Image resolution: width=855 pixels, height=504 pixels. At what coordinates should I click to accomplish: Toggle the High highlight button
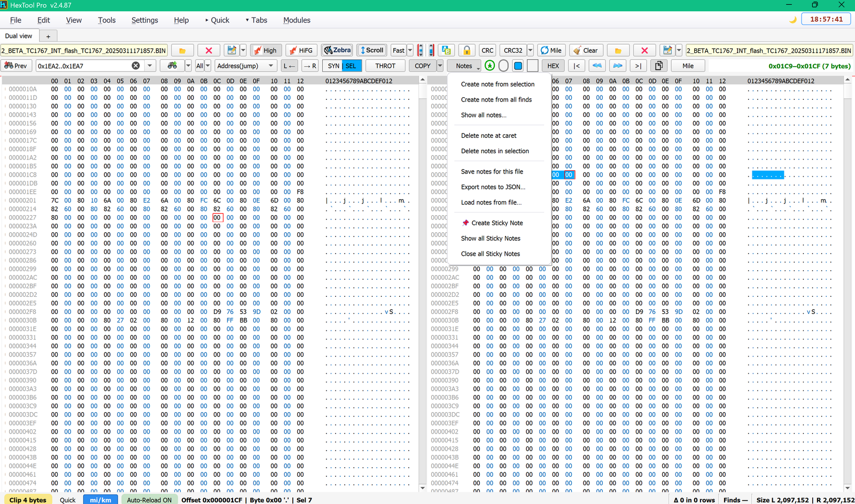[266, 50]
